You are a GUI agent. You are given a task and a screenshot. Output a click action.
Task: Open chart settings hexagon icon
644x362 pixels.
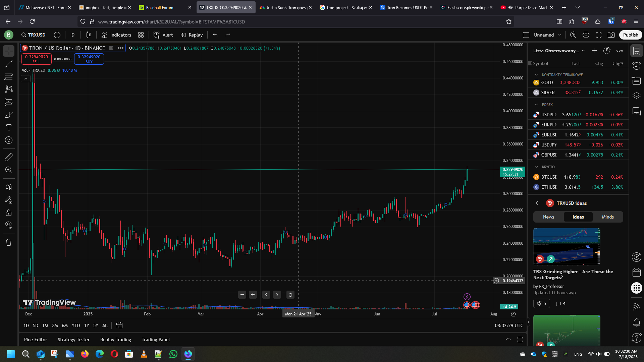pos(586,35)
